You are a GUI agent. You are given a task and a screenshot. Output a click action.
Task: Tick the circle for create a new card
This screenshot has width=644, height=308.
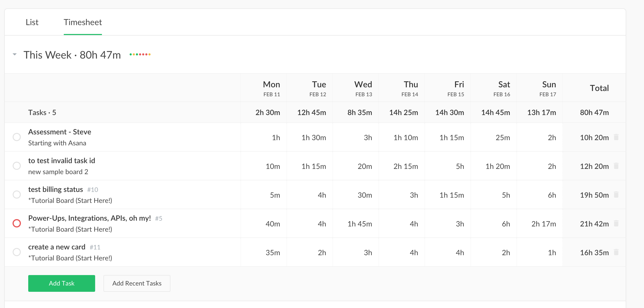coord(17,252)
